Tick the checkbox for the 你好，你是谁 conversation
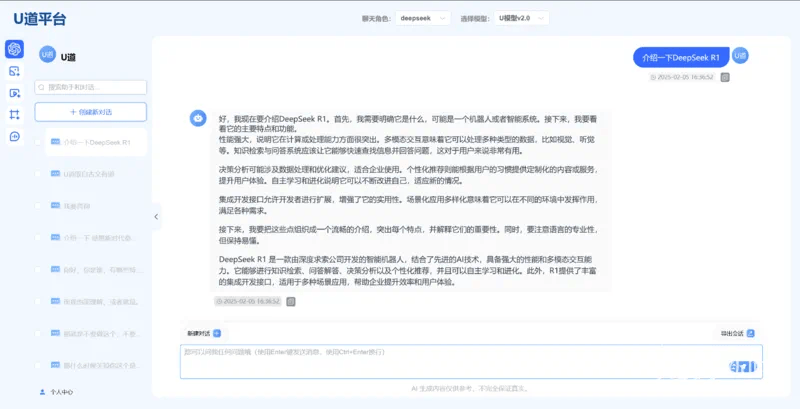The image size is (800, 409). (38, 270)
